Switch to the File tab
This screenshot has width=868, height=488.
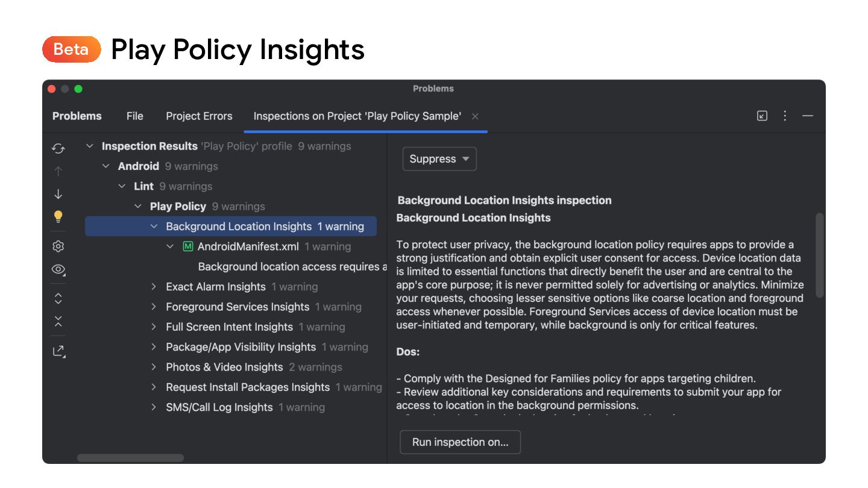[135, 116]
